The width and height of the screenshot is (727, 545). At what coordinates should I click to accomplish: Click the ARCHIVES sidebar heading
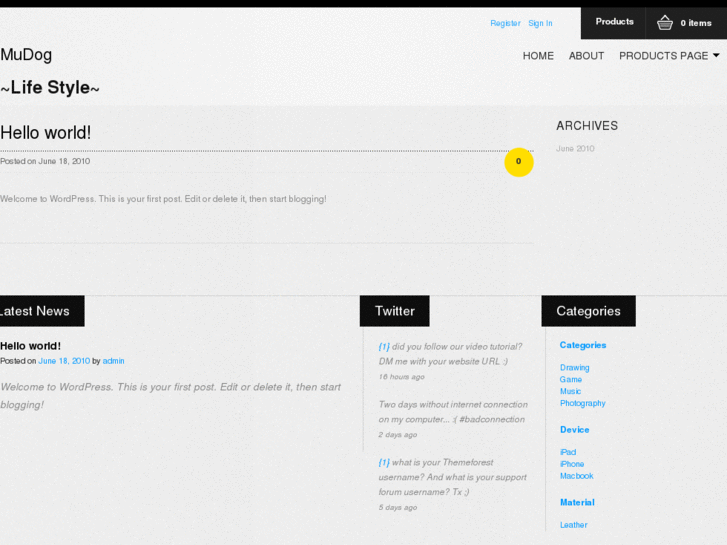click(x=587, y=126)
